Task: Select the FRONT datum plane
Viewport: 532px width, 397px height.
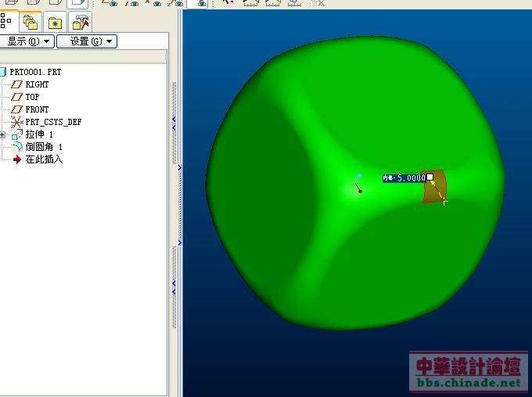Action: pyautogui.click(x=37, y=109)
